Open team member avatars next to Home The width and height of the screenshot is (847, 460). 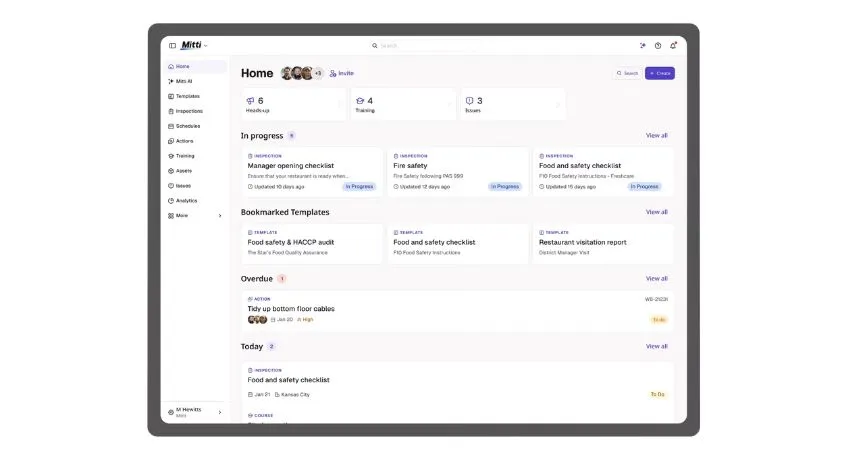point(302,73)
